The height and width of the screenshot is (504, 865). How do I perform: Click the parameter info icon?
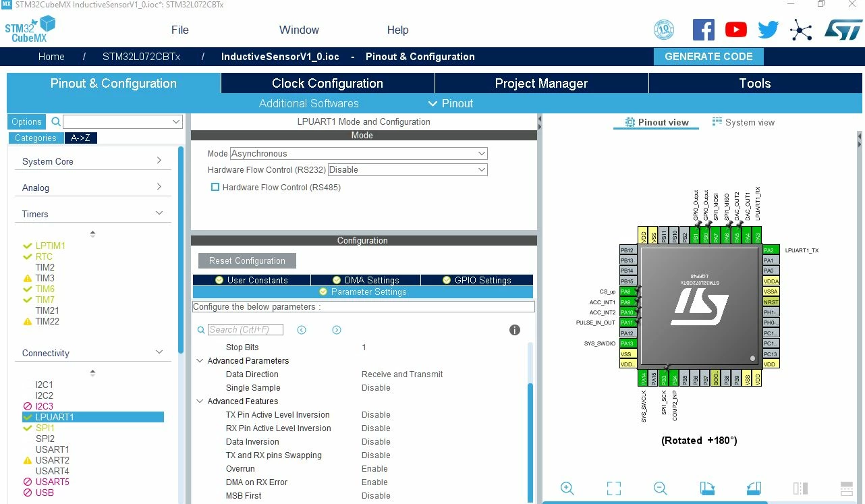click(515, 330)
